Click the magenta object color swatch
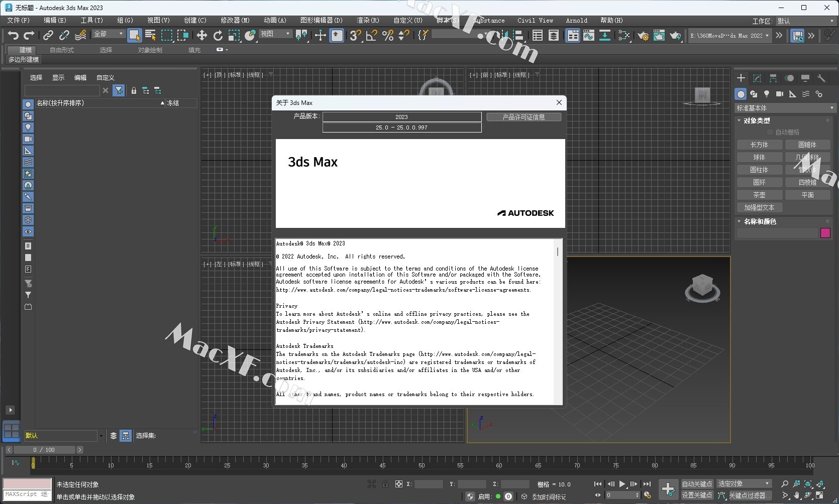This screenshot has width=839, height=504. click(x=825, y=233)
